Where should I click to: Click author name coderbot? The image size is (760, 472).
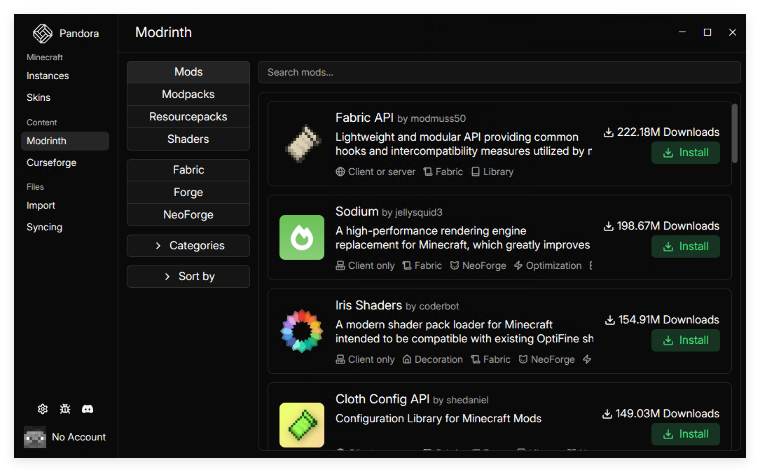coord(439,306)
